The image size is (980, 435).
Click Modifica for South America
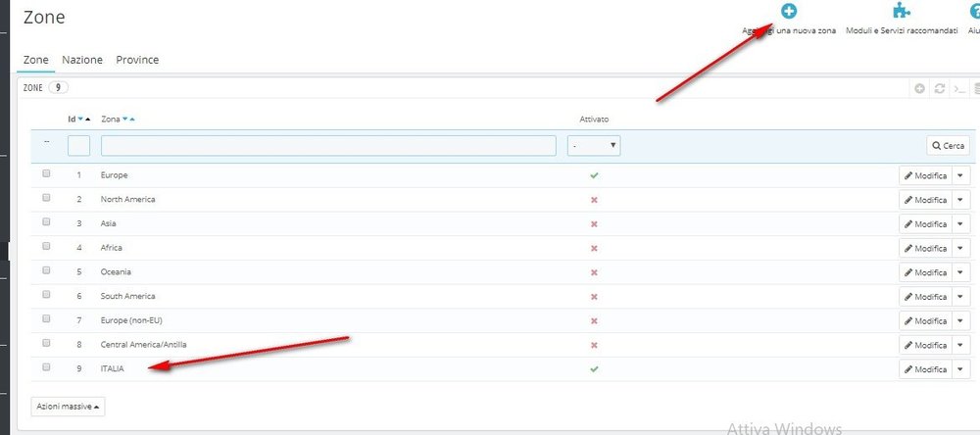[926, 296]
